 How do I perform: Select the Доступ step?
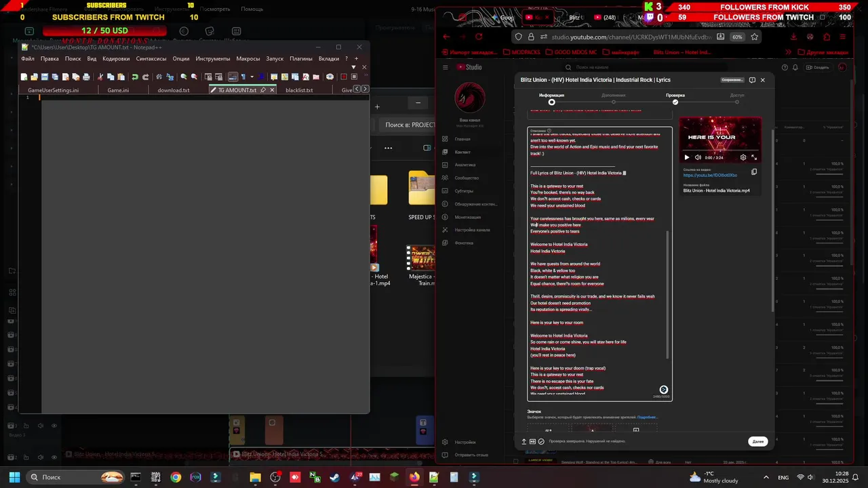(737, 98)
